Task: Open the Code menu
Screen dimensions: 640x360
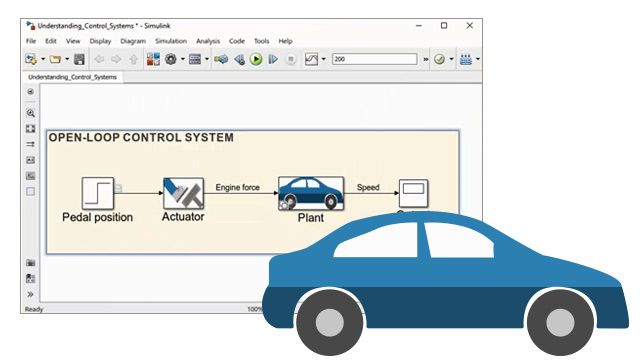Action: (x=237, y=41)
